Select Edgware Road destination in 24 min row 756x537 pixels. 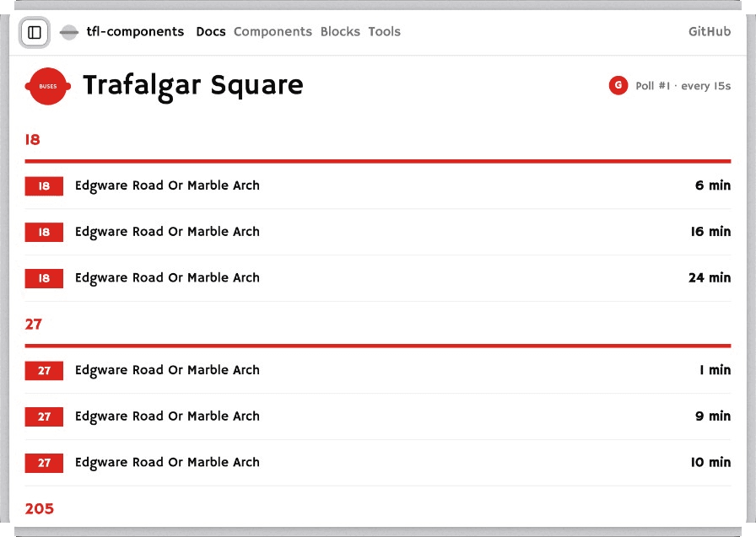click(167, 278)
